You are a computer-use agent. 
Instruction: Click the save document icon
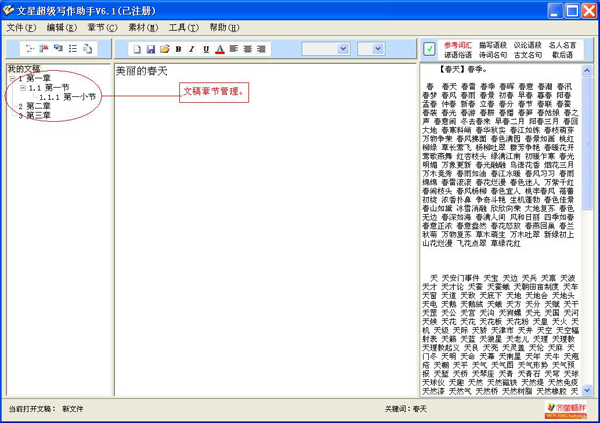[x=150, y=48]
